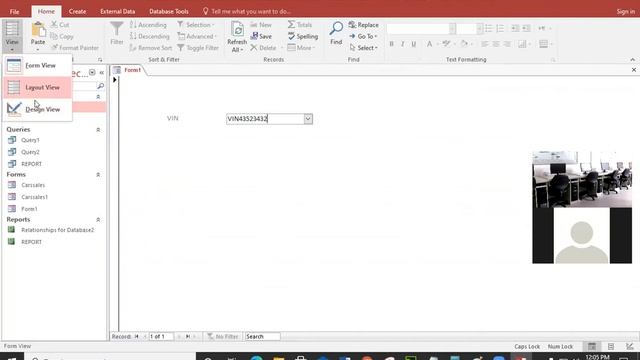Save the current record
Screen dimensions: 640x360
point(261,36)
